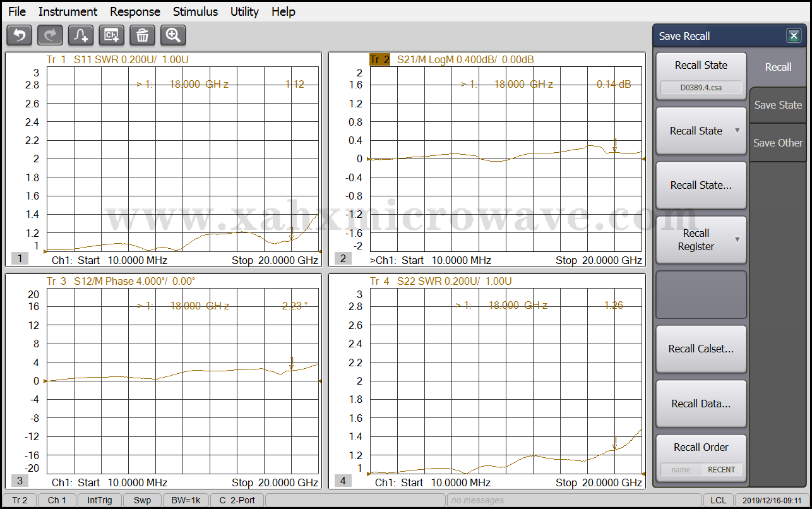
Task: Click the Swp status bar field
Action: tap(142, 500)
